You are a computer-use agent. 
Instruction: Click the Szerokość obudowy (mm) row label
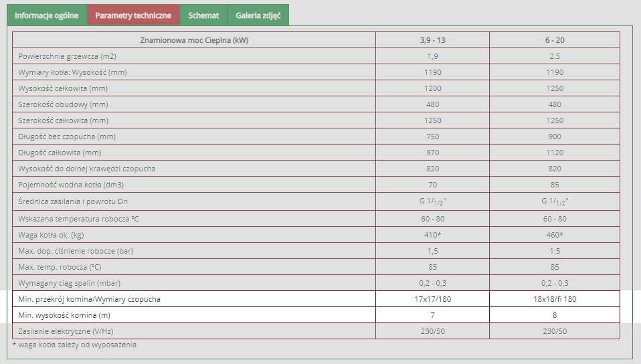63,104
